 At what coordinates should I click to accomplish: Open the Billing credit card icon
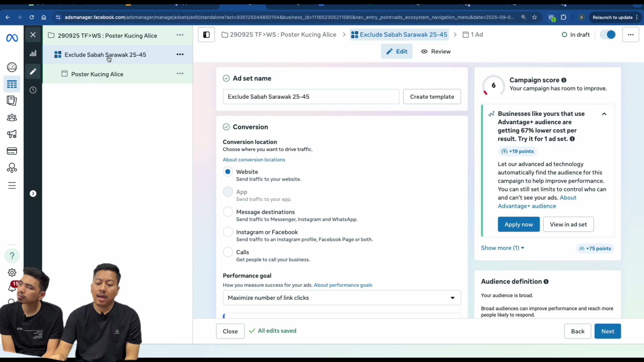[12, 151]
